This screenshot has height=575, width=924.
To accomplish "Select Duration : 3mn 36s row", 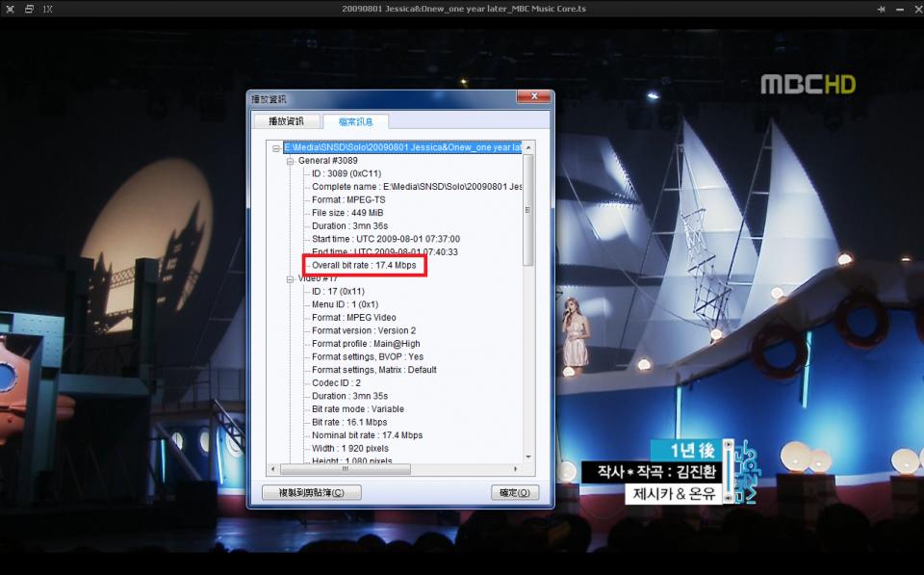I will 349,226.
